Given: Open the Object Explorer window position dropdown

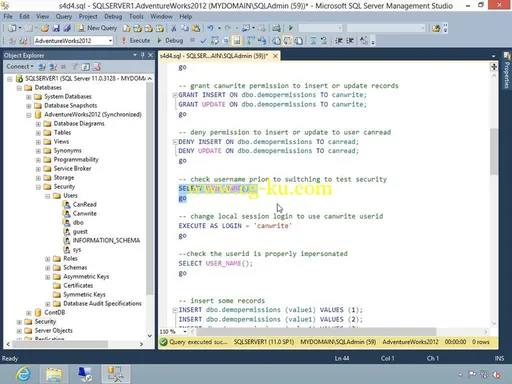Looking at the screenshot, I should (x=135, y=55).
